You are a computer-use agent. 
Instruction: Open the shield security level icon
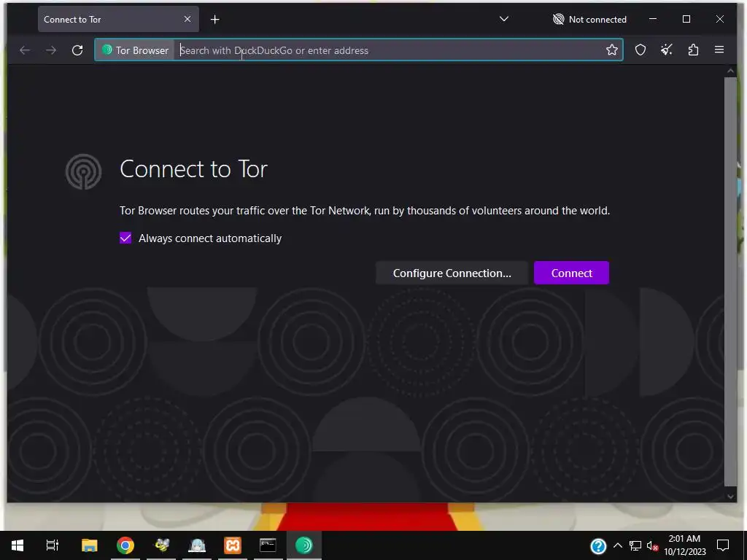click(x=640, y=50)
